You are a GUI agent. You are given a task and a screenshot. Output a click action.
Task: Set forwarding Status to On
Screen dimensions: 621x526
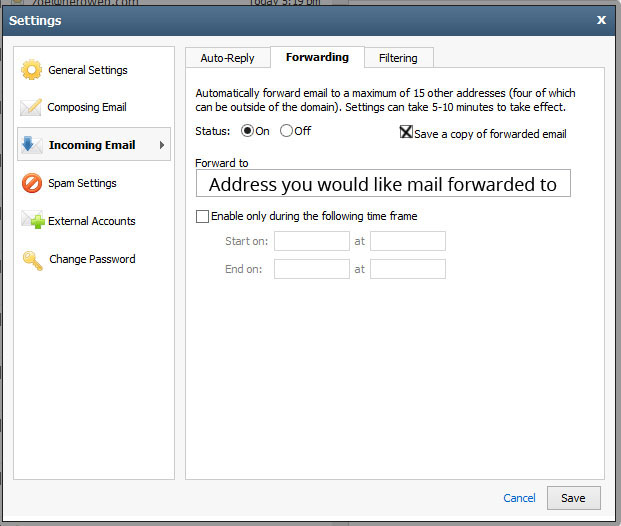point(248,131)
